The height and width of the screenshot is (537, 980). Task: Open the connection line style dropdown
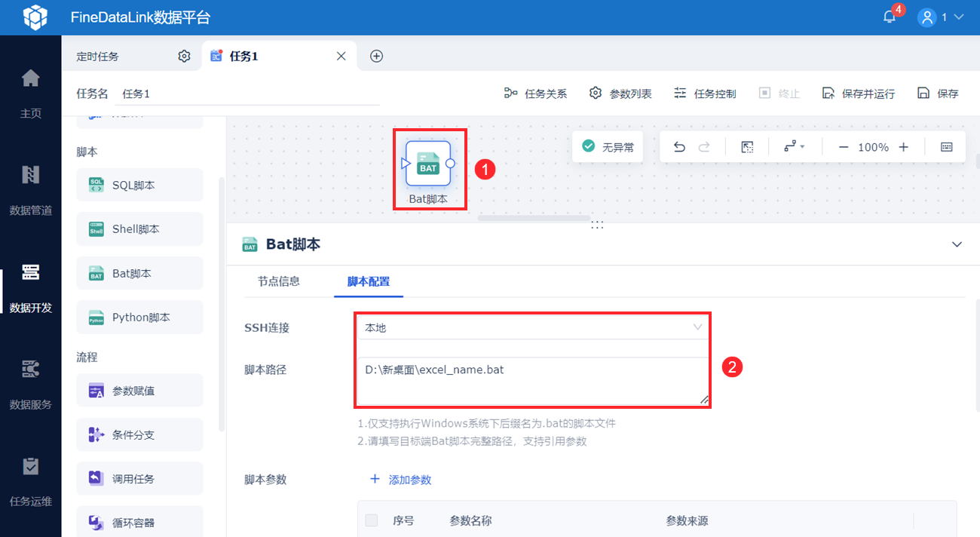(795, 147)
